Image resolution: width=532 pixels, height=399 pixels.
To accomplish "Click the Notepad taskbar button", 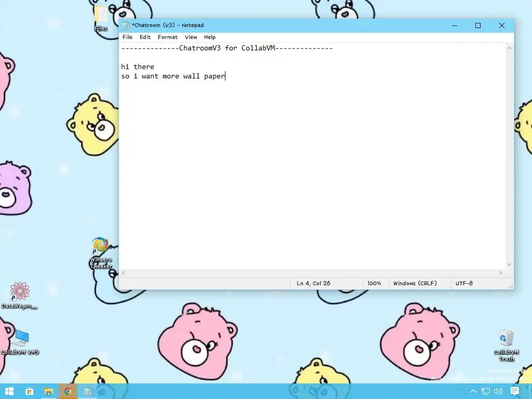I will coord(87,391).
